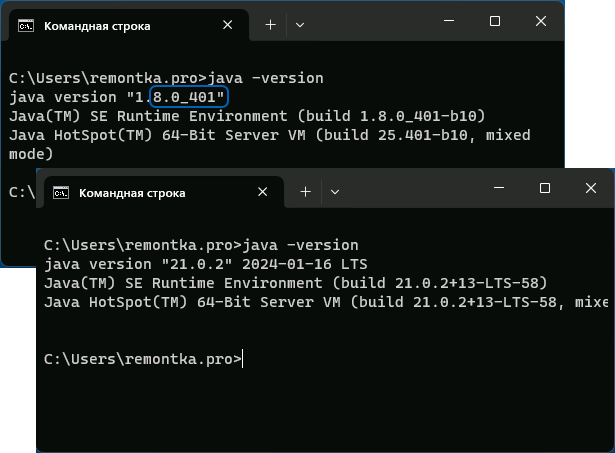The width and height of the screenshot is (615, 453).
Task: Expand the profile dropdown in the front window
Action: click(x=335, y=192)
